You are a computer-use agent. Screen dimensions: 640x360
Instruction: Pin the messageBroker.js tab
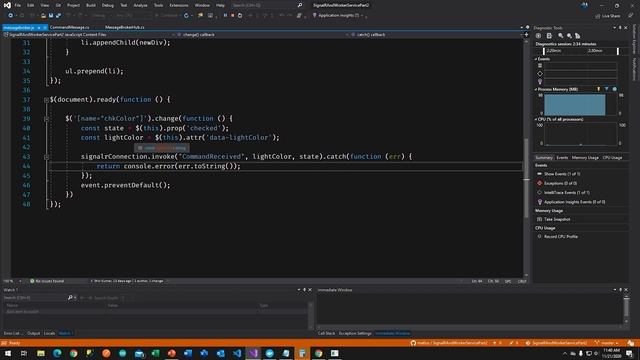coord(39,27)
